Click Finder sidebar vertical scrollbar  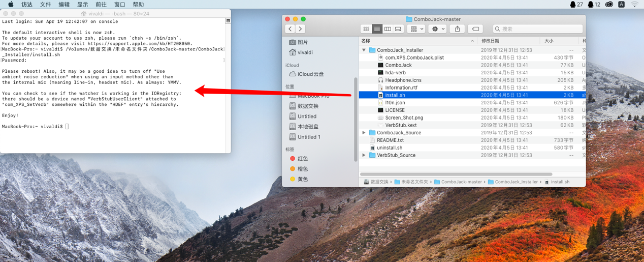point(356,119)
